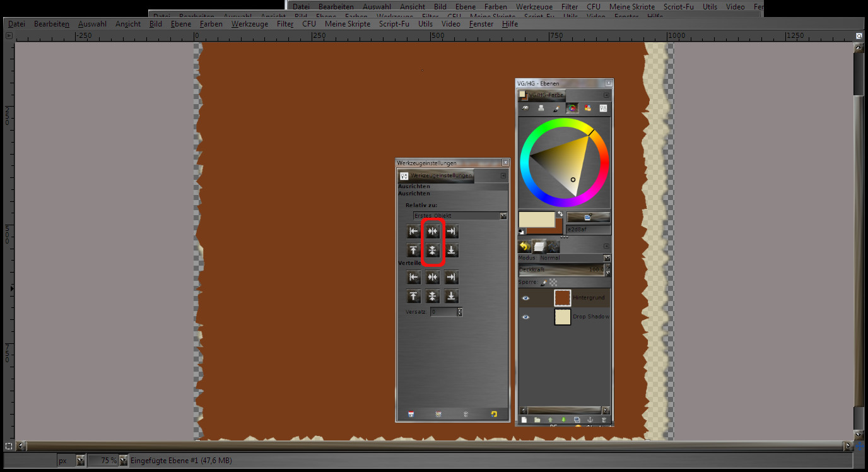Open the Fenster menu in the main menu bar
Image resolution: width=868 pixels, height=472 pixels.
click(x=481, y=24)
